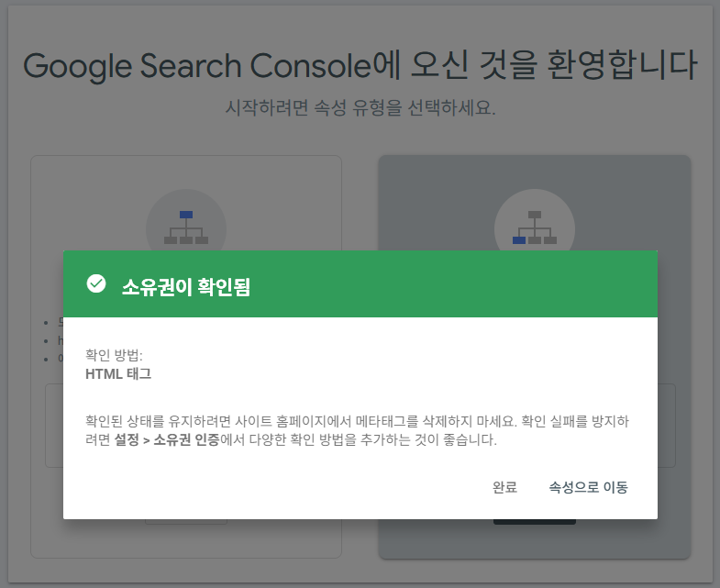This screenshot has height=588, width=720.
Task: Click the 확인 방법: label
Action: 114,356
